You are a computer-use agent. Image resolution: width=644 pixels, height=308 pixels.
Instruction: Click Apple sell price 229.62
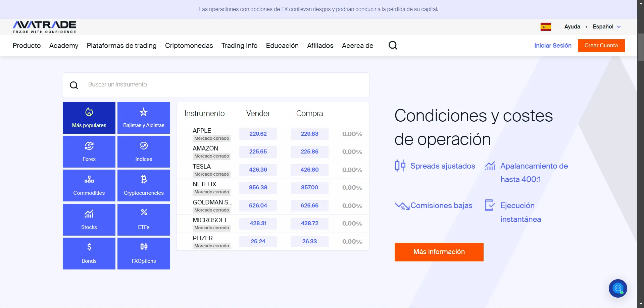coord(258,134)
